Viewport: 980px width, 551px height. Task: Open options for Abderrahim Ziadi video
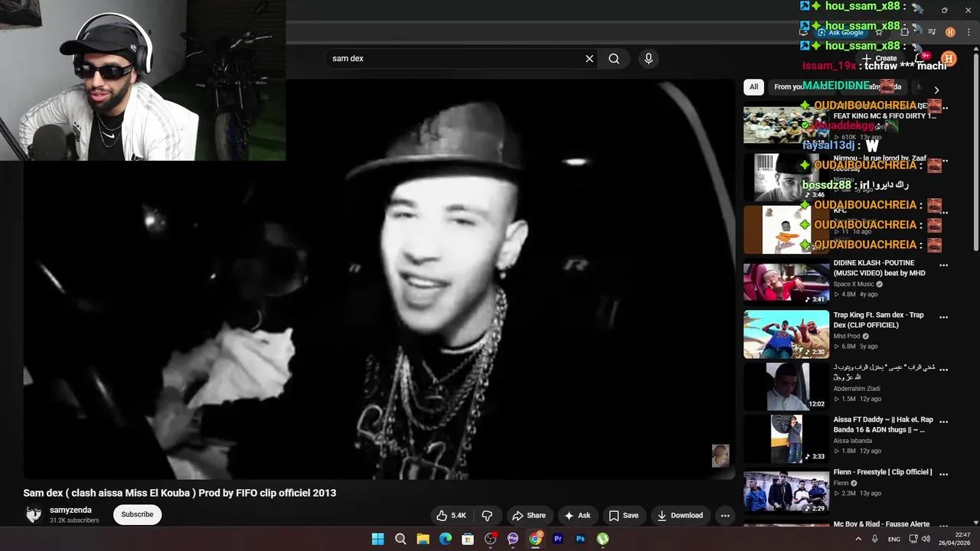pyautogui.click(x=943, y=370)
